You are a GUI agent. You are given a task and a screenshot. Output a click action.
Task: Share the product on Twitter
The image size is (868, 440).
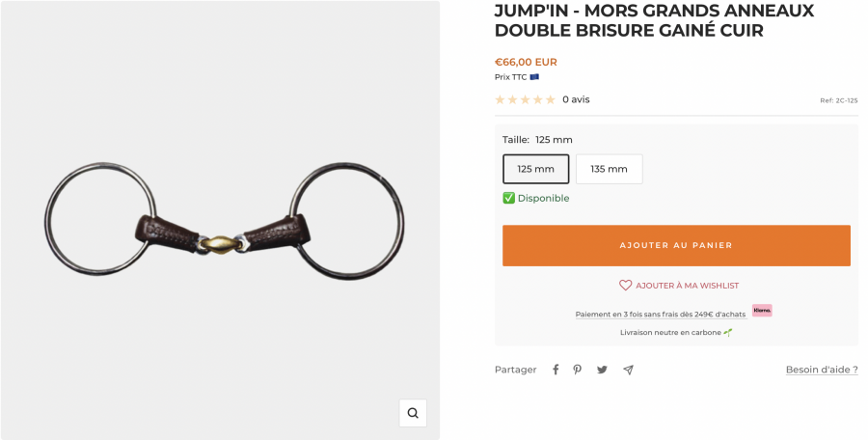(x=602, y=370)
